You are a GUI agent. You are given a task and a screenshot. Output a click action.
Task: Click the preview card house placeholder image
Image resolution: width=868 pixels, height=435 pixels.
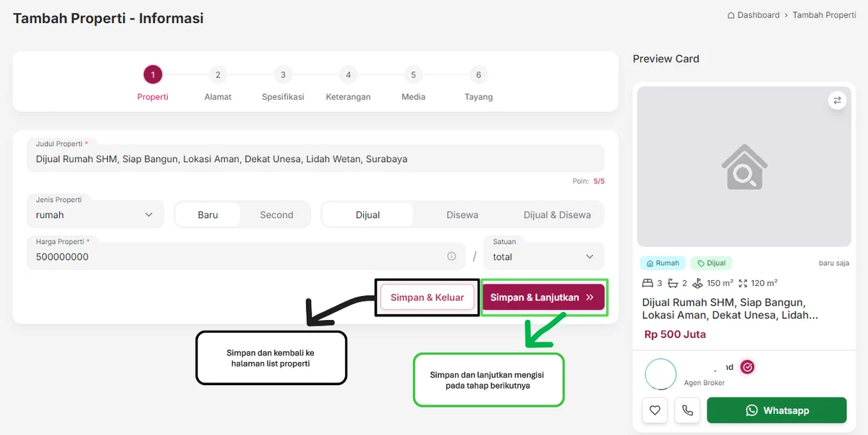tap(744, 167)
